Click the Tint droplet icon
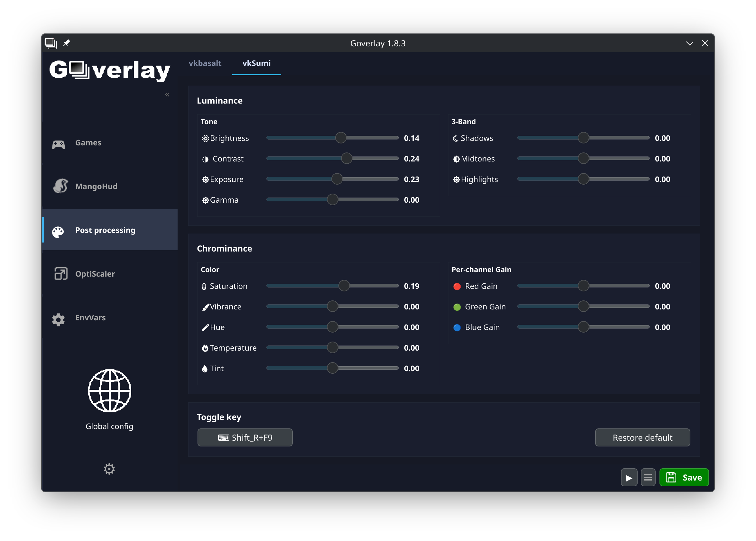 (205, 369)
